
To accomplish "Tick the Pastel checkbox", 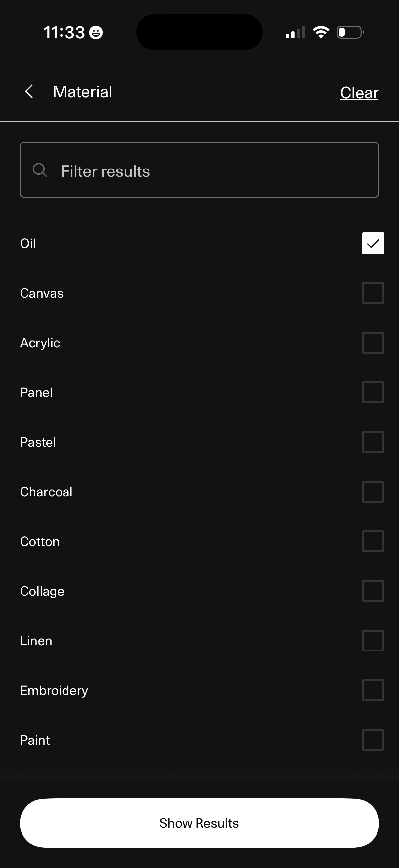I will (373, 442).
